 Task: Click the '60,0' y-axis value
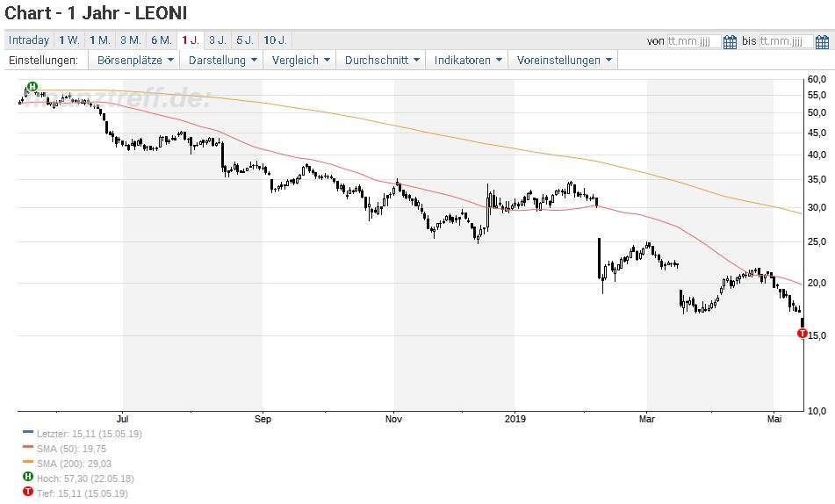point(817,79)
